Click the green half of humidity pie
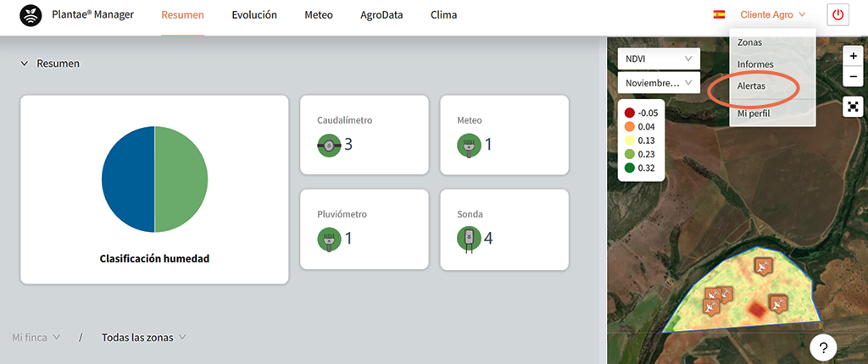Image resolution: width=868 pixels, height=364 pixels. [181, 179]
